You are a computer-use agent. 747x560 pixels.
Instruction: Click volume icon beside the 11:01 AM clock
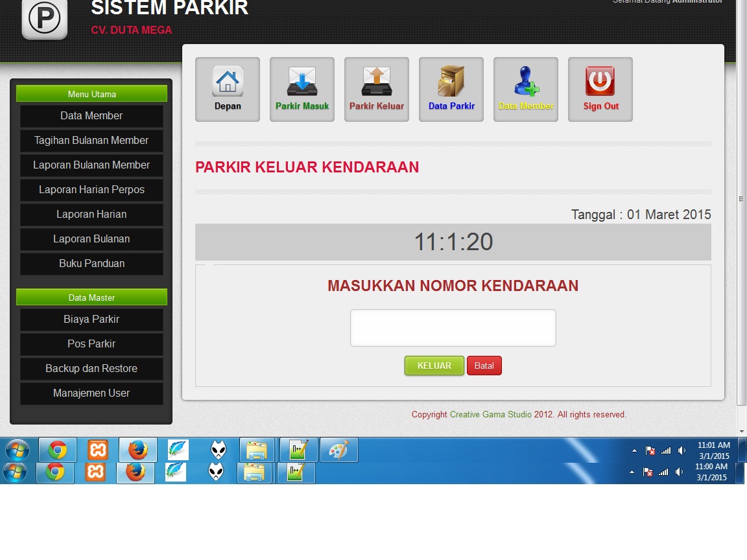tap(682, 450)
